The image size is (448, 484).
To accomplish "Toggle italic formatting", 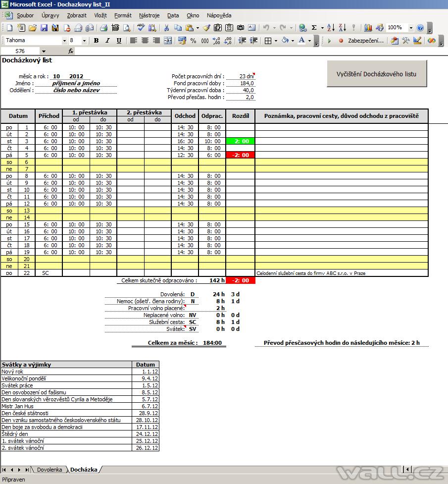I will point(108,41).
